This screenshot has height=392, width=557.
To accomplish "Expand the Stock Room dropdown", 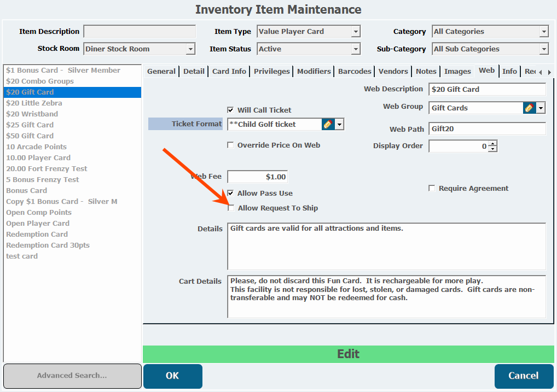I will [190, 49].
